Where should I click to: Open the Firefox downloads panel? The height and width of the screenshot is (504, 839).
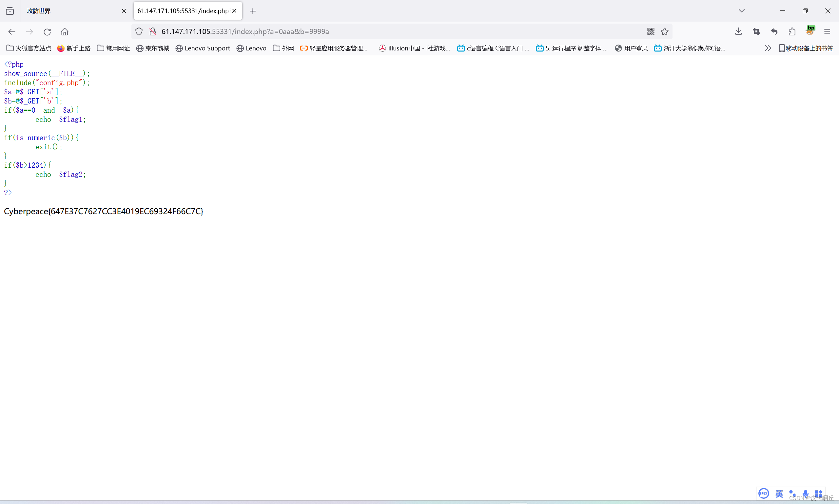click(738, 31)
